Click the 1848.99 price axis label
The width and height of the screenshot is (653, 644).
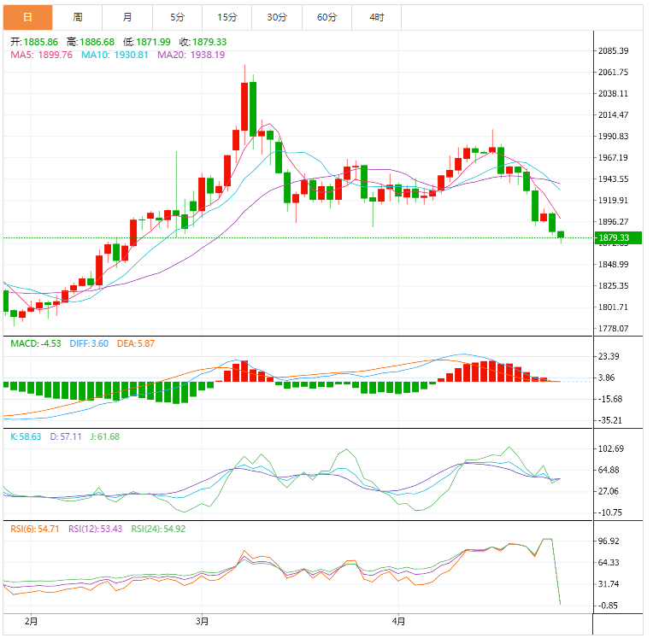click(x=613, y=264)
